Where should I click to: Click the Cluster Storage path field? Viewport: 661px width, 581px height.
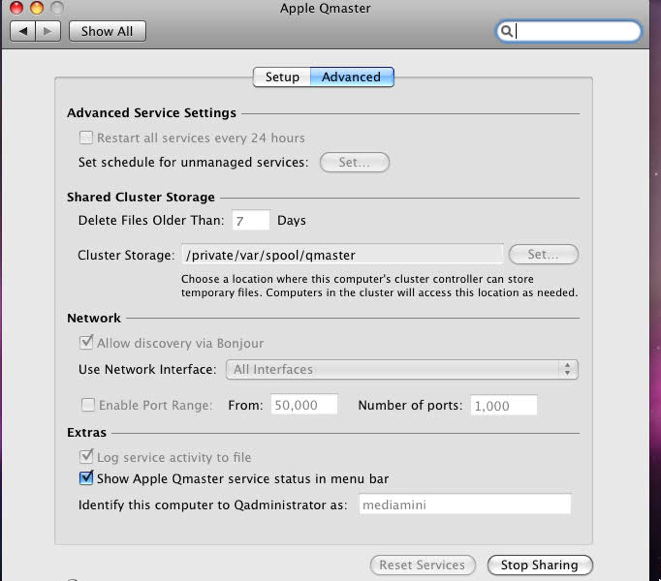[342, 255]
